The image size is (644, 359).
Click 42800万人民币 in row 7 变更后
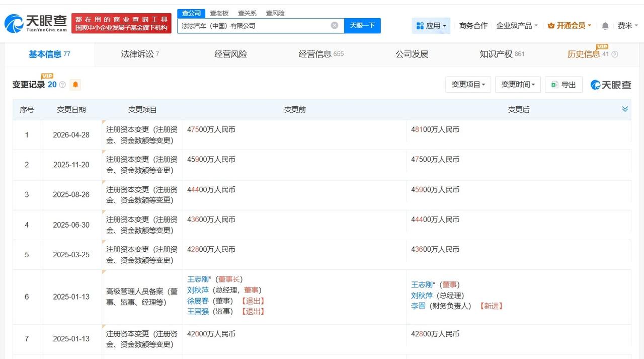[435, 334]
